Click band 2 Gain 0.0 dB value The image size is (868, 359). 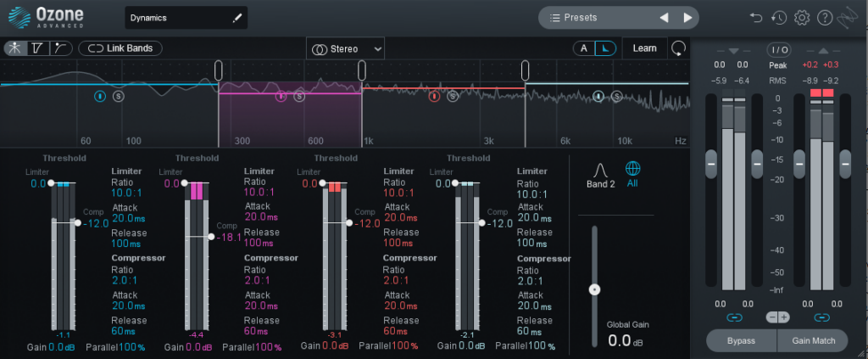(200, 347)
